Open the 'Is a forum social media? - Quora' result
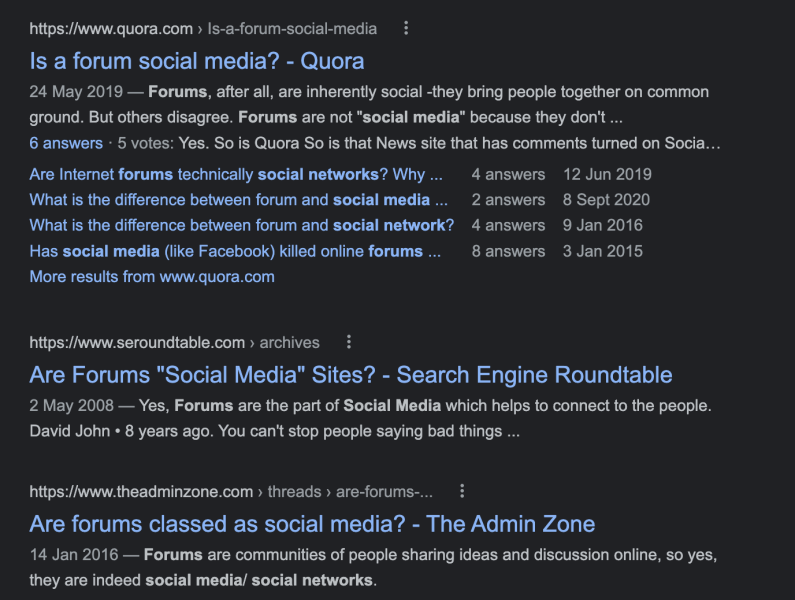 [197, 61]
